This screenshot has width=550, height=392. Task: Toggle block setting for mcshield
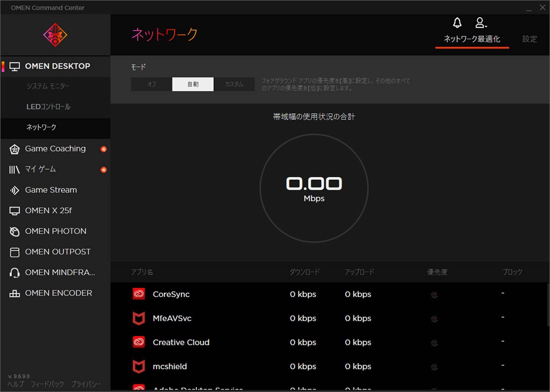(x=503, y=365)
